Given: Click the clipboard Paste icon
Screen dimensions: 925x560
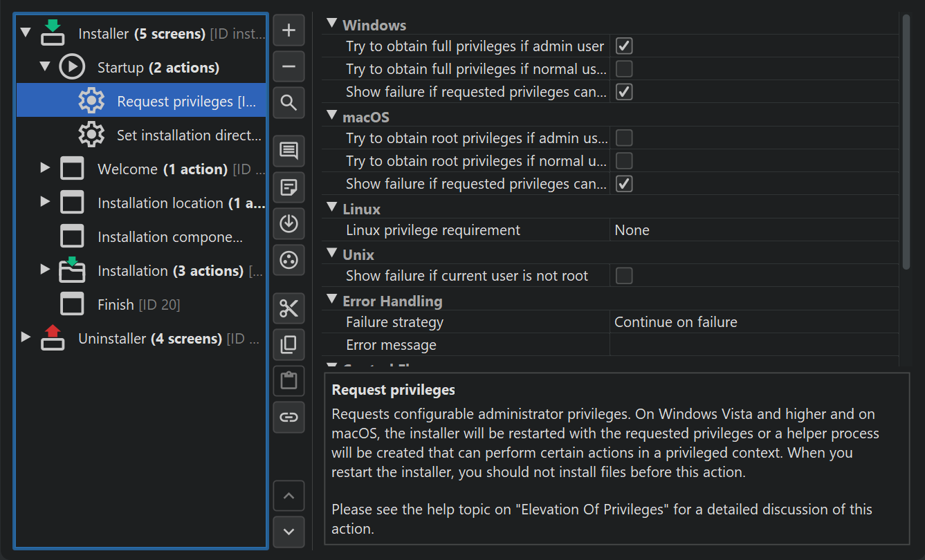Looking at the screenshot, I should pos(289,380).
